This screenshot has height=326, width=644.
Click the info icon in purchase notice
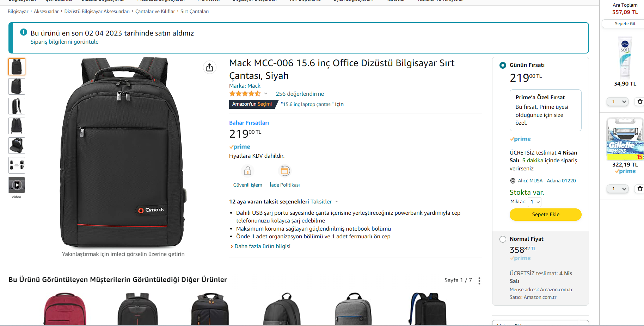[24, 32]
